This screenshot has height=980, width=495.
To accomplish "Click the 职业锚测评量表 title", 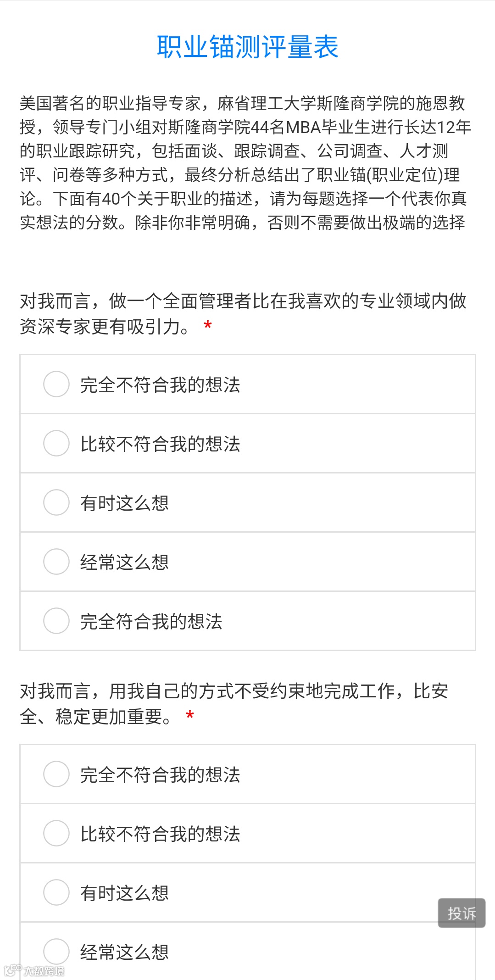I will click(248, 47).
